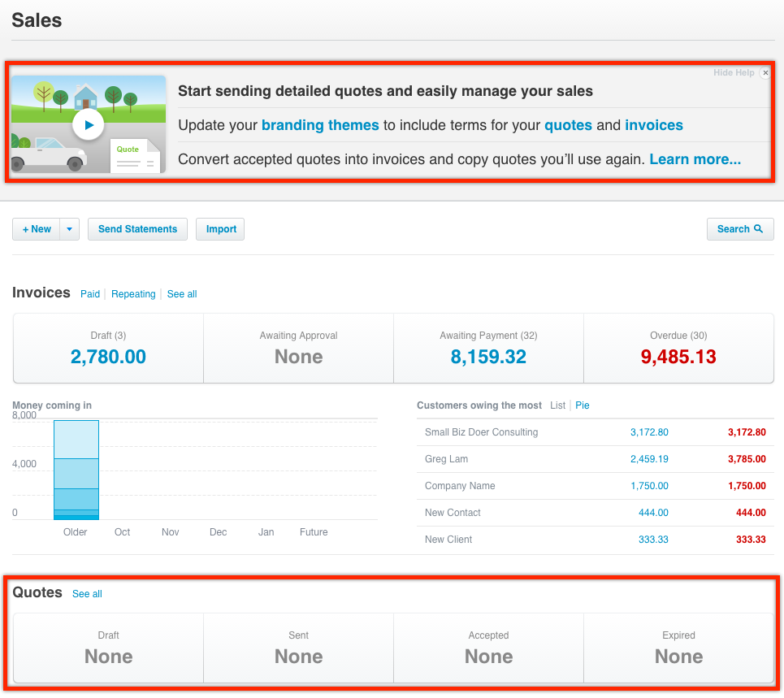784x698 pixels.
Task: Switch customers owing view to Pie
Action: [x=583, y=405]
